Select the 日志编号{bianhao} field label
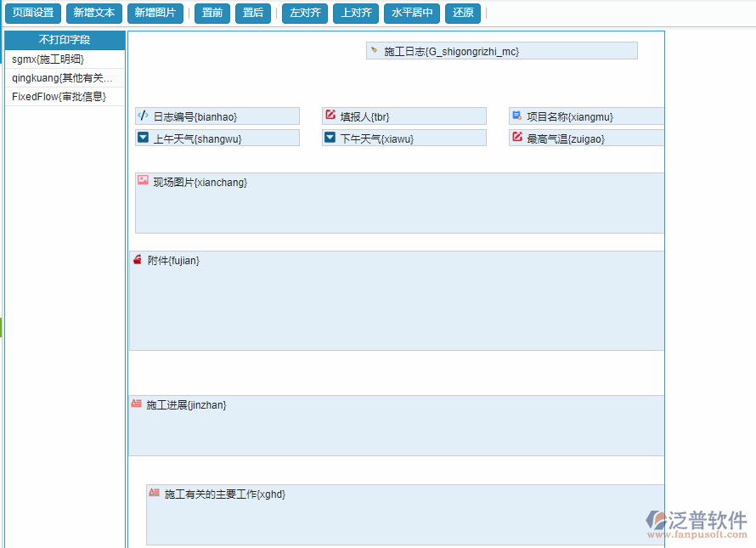The width and height of the screenshot is (756, 548). [x=195, y=117]
